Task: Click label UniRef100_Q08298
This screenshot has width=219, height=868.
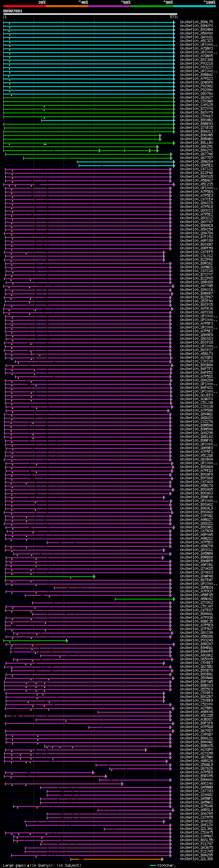Action: coord(196,433)
